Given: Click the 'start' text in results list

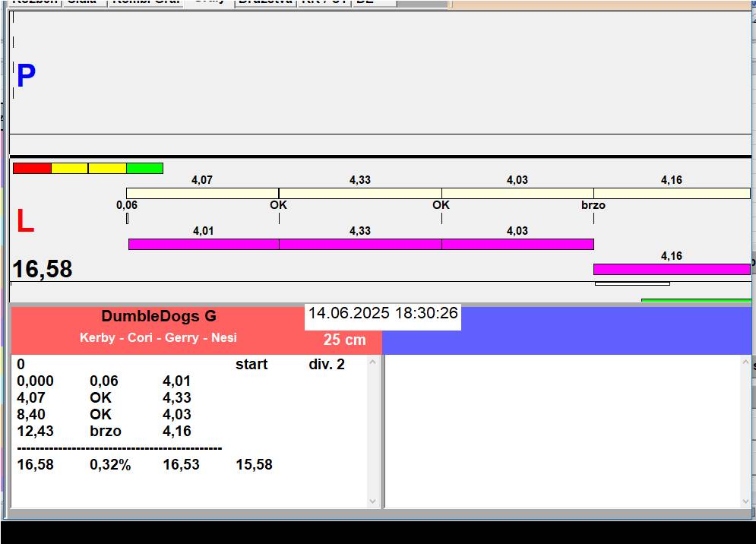Looking at the screenshot, I should [x=251, y=364].
